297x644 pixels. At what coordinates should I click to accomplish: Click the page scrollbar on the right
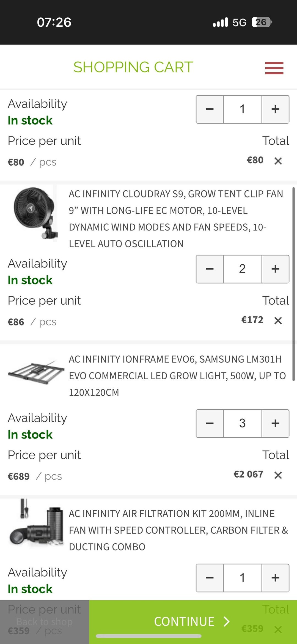coord(293,283)
